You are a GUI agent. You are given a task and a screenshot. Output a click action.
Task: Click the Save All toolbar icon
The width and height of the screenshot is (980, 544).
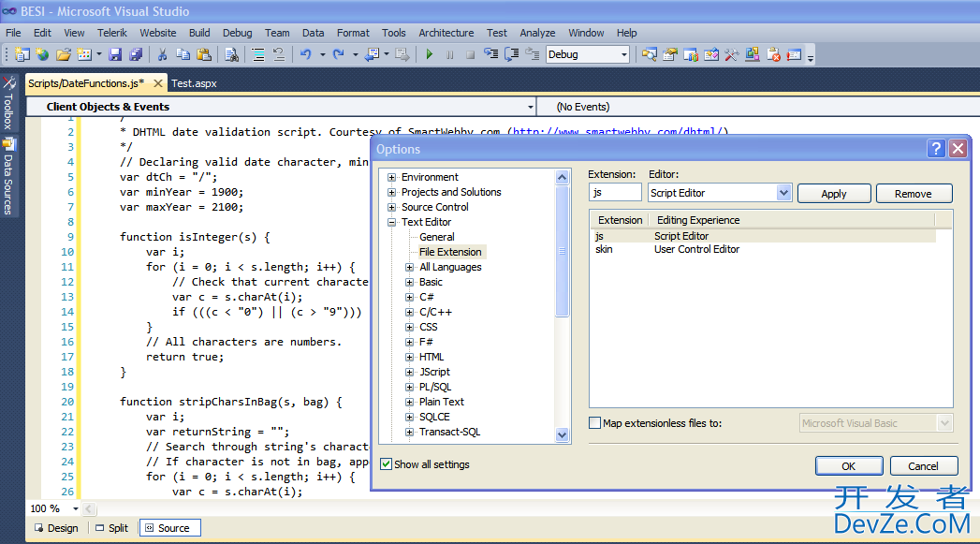click(136, 55)
